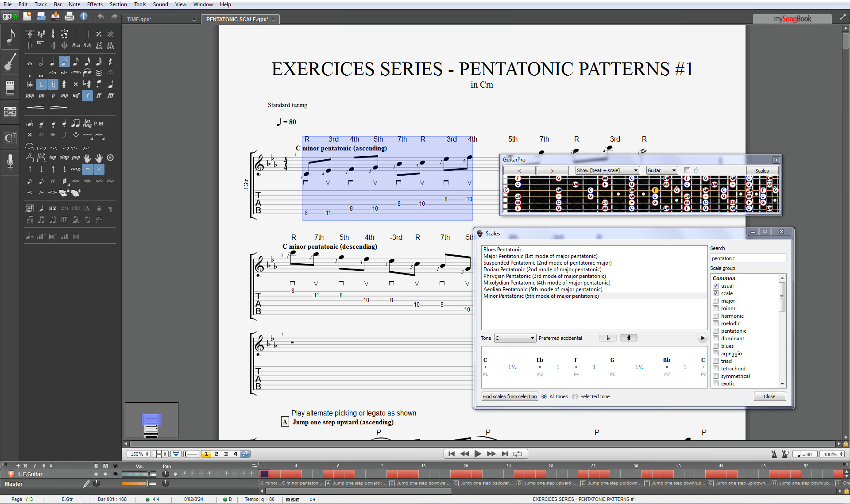Screen dimensions: 850x504
Task: Open the Effects menu
Action: (94, 4)
